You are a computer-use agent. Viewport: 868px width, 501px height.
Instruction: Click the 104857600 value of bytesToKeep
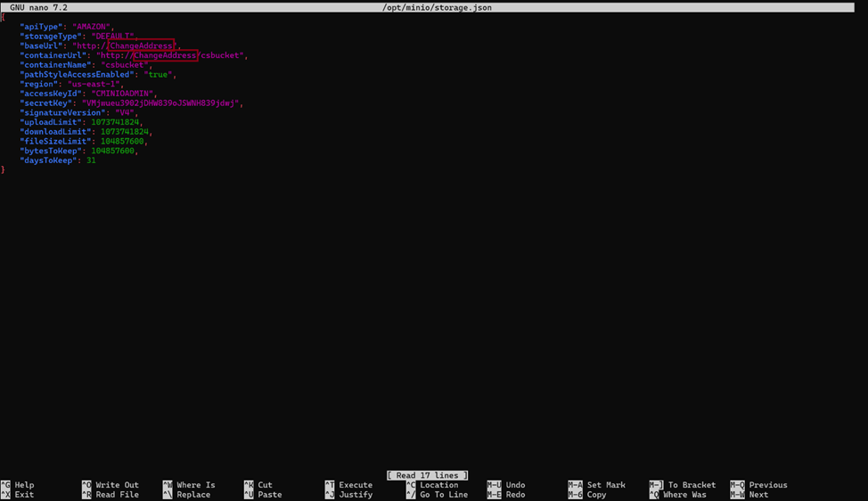point(113,151)
